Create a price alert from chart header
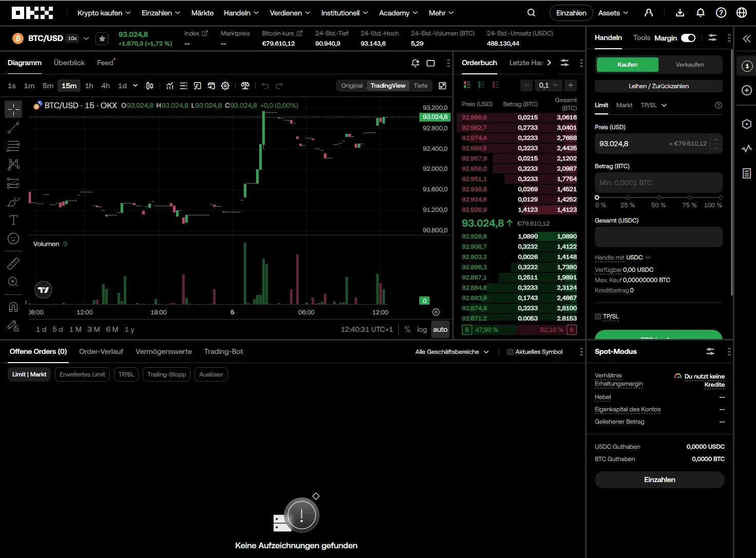Screen dimensions: 756x558 pyautogui.click(x=415, y=63)
